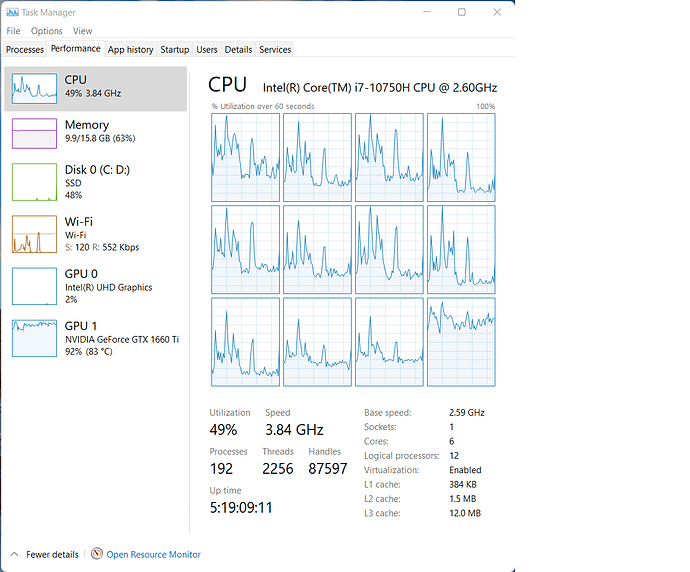Select GPU 1 GTX 1660 Ti thumbnail
Image resolution: width=690 pixels, height=572 pixels.
(34, 338)
